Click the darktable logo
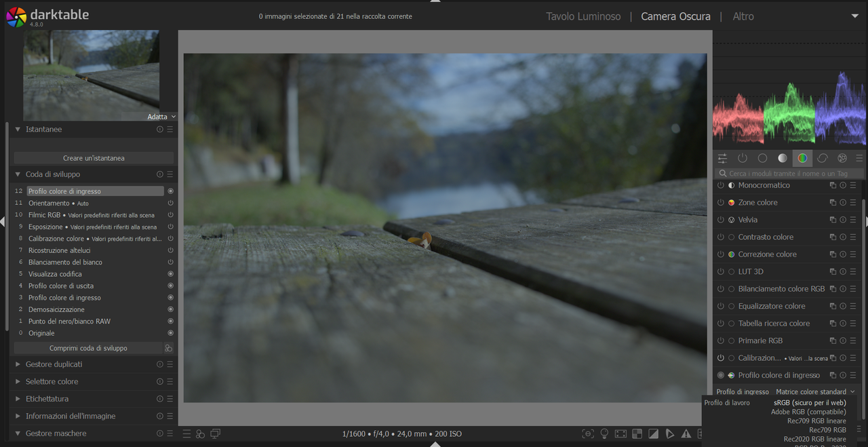Viewport: 868px width, 447px height. coord(16,16)
